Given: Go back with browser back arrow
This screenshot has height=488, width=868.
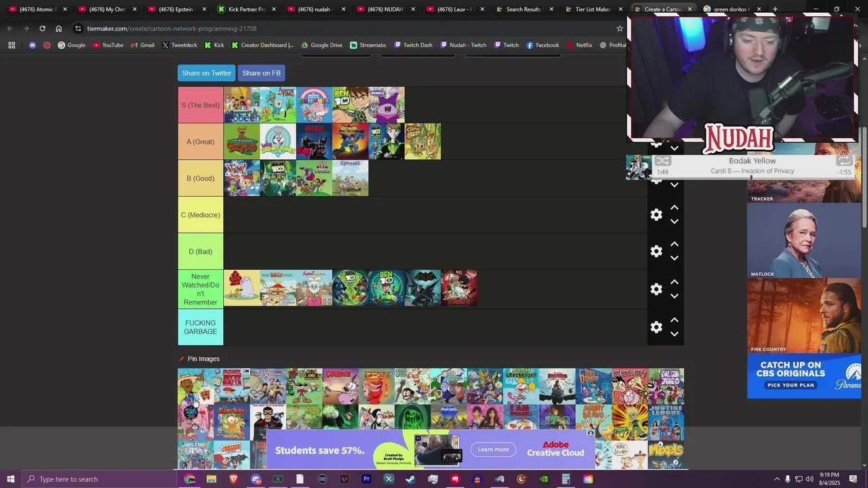Looking at the screenshot, I should pos(9,28).
